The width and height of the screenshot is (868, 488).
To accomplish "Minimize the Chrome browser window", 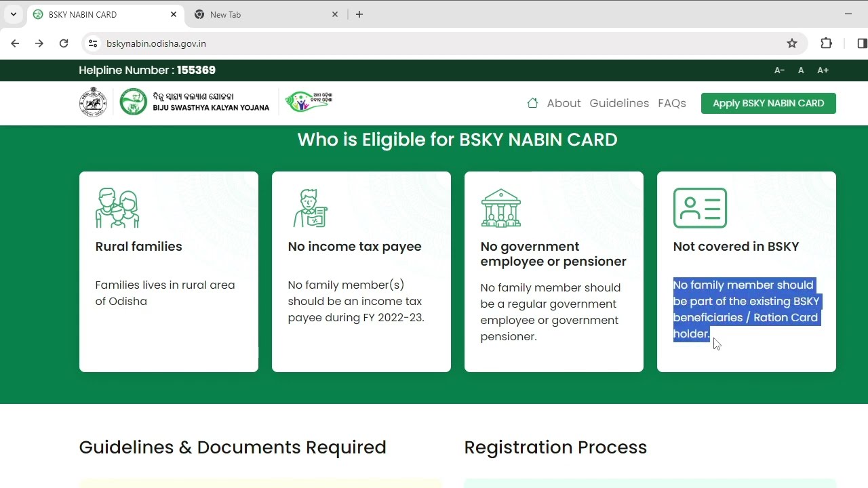I will point(848,14).
